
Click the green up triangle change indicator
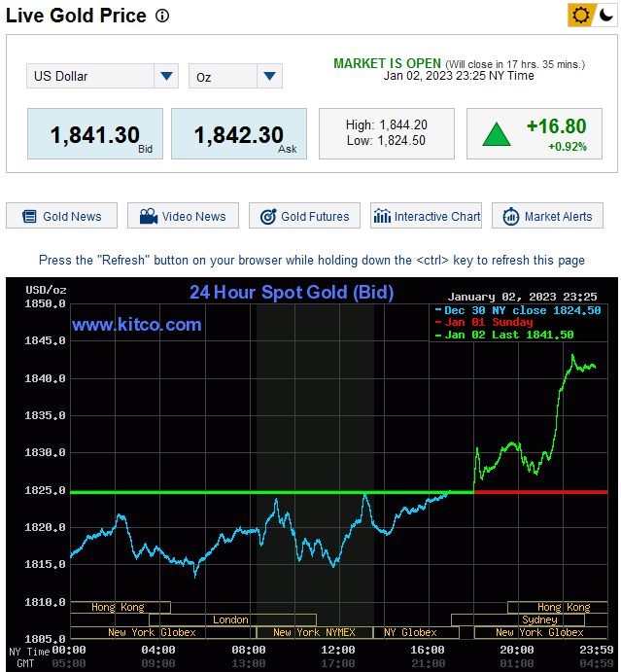click(497, 134)
